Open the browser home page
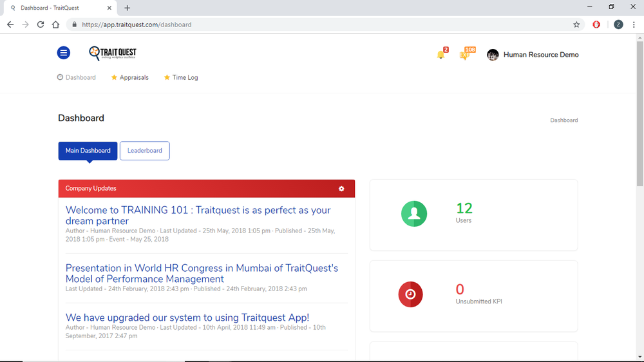Image resolution: width=644 pixels, height=362 pixels. click(x=55, y=24)
